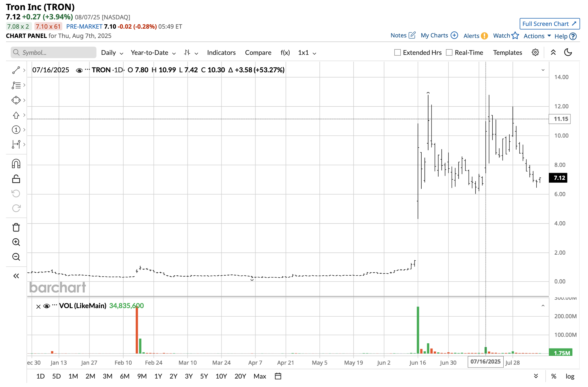Select the 10Y time range

pyautogui.click(x=221, y=376)
